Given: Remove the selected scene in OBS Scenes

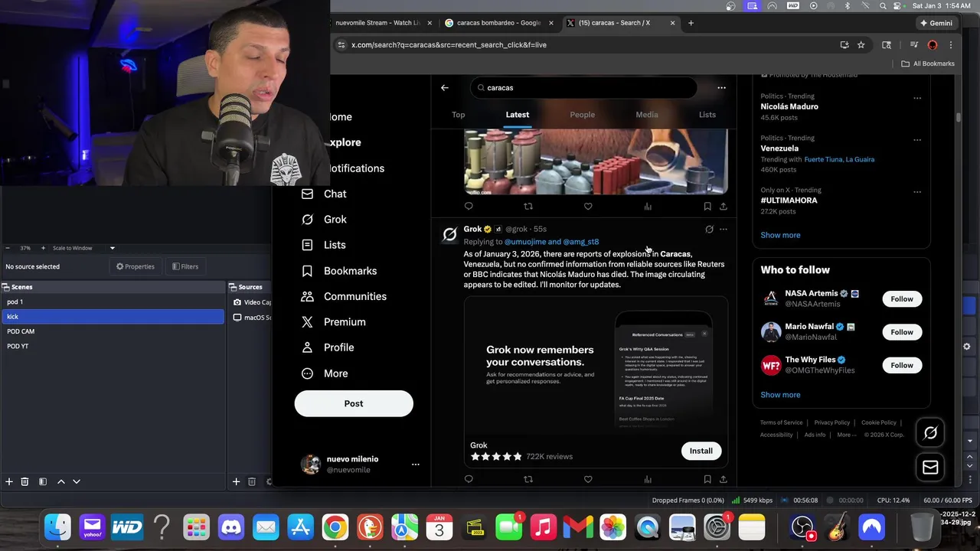Looking at the screenshot, I should click(24, 481).
